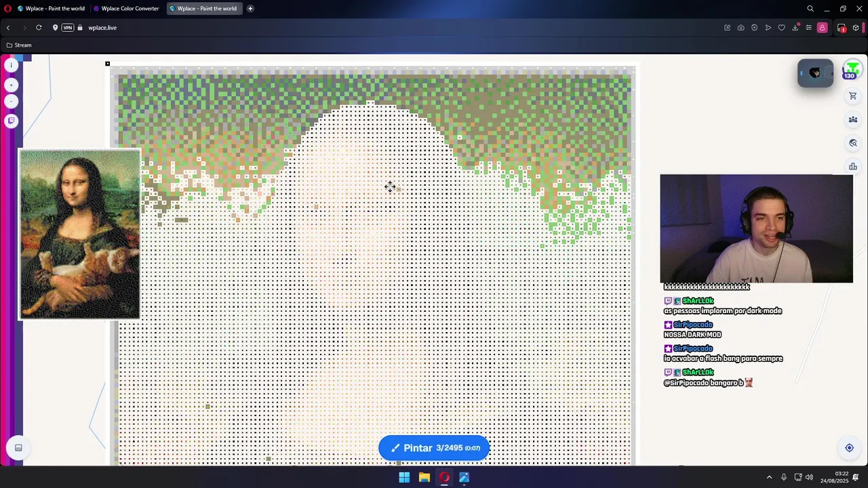The image size is (868, 488).
Task: Open the extensions cube icon
Action: [x=856, y=28]
